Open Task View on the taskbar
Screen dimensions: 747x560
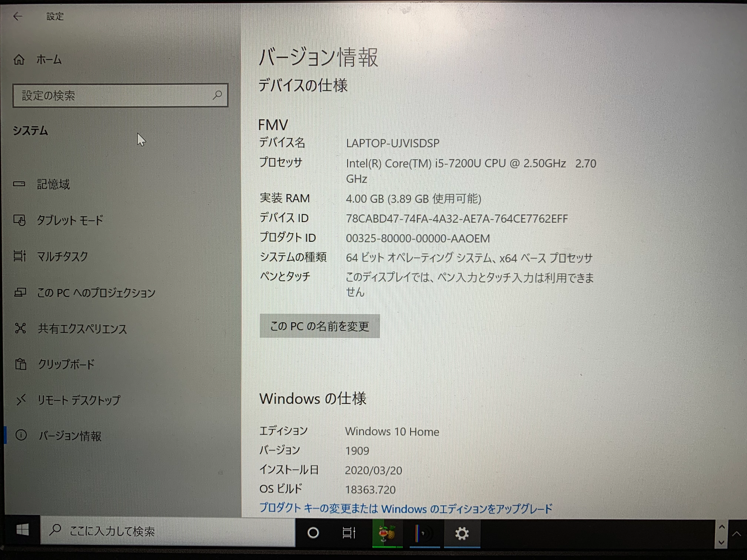[349, 533]
